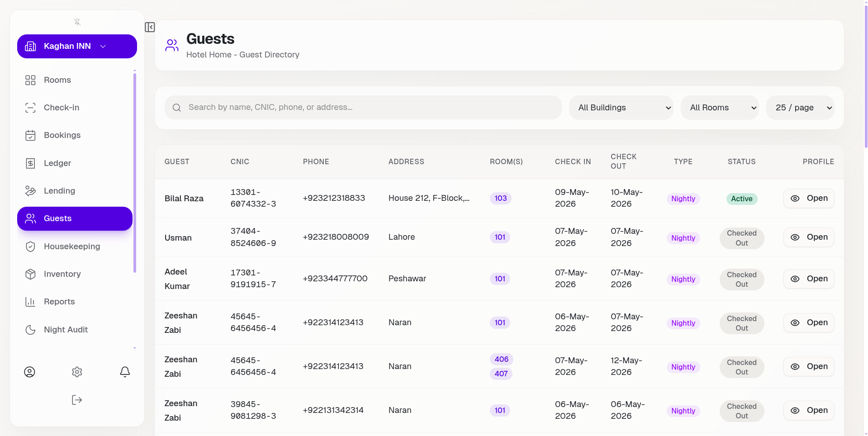This screenshot has height=436, width=868.
Task: Focus the guest search input field
Action: [x=363, y=108]
